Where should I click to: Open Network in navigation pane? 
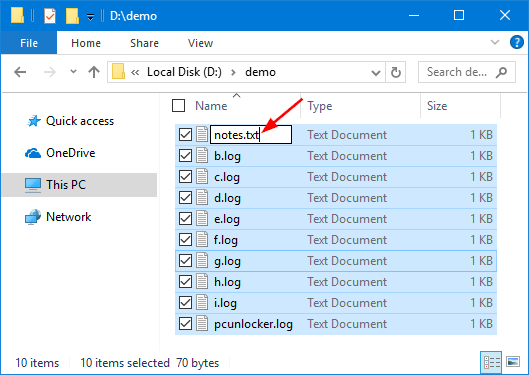coord(58,217)
